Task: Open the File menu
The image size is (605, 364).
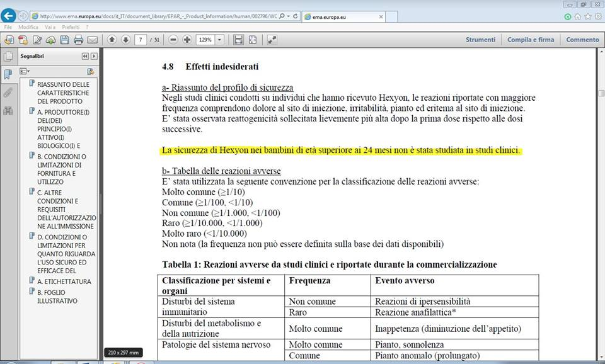Action: 8,27
